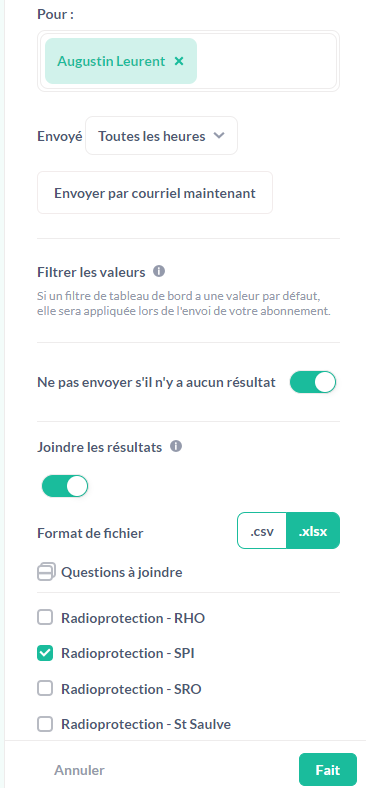Remove Augustin Leurent recipient with the x icon
Image resolution: width=366 pixels, height=788 pixels.
click(x=178, y=61)
